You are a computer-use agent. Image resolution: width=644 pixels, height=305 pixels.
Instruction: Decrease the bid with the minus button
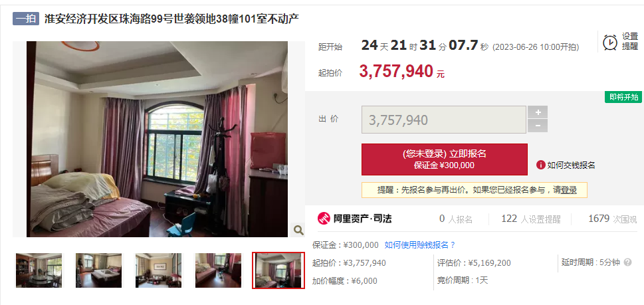tap(538, 126)
